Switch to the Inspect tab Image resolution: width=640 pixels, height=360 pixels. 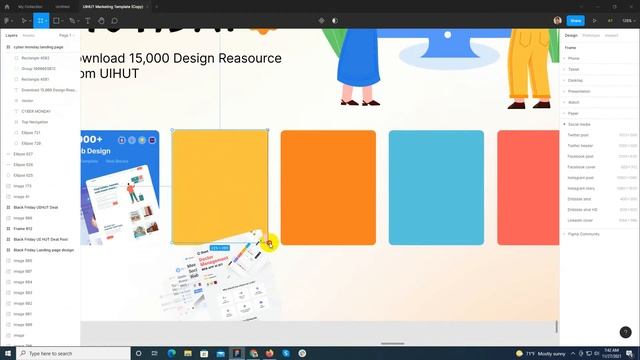coord(611,36)
